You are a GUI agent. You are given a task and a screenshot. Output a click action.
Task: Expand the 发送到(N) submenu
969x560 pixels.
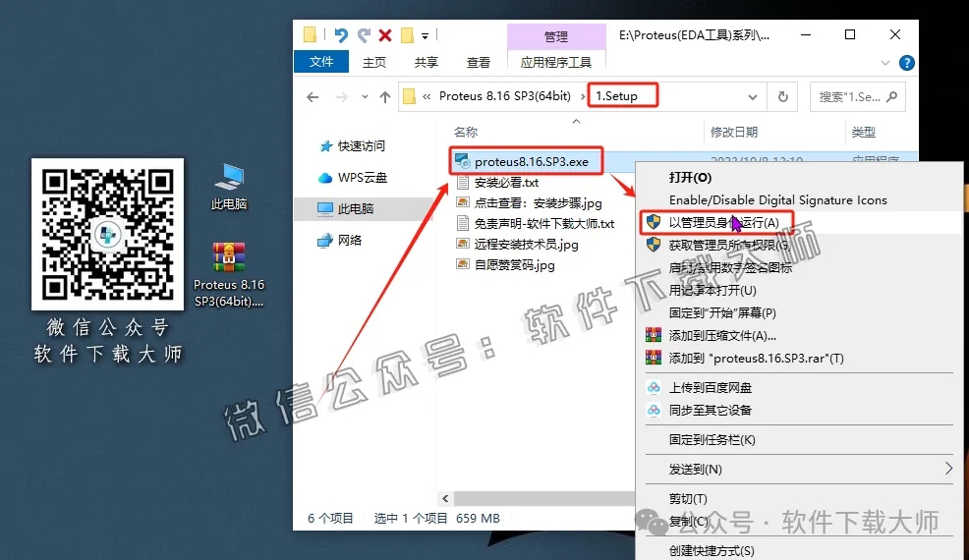pos(799,470)
